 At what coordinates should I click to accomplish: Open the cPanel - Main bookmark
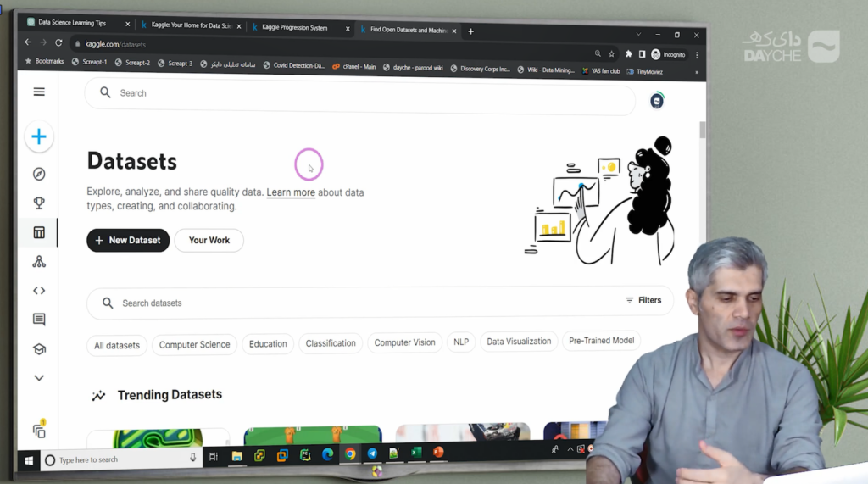click(x=353, y=66)
